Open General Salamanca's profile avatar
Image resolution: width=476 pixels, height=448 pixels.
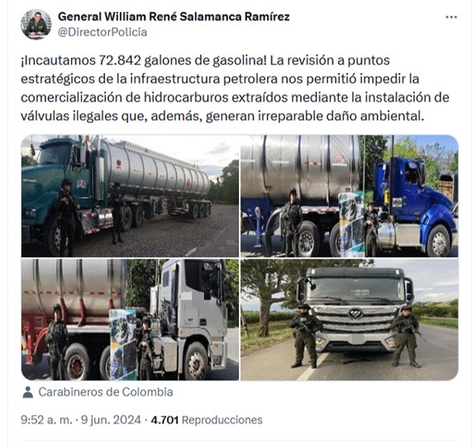tap(36, 24)
